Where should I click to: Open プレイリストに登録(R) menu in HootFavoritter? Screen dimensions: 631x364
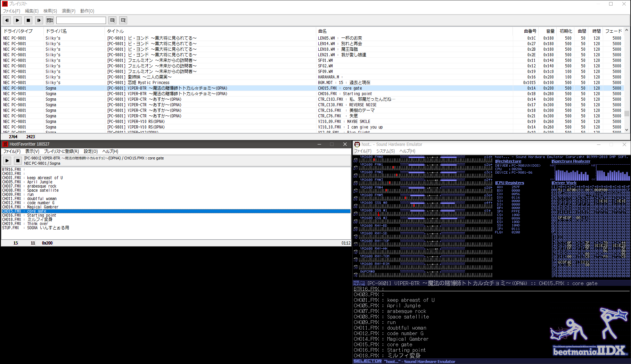[61, 151]
